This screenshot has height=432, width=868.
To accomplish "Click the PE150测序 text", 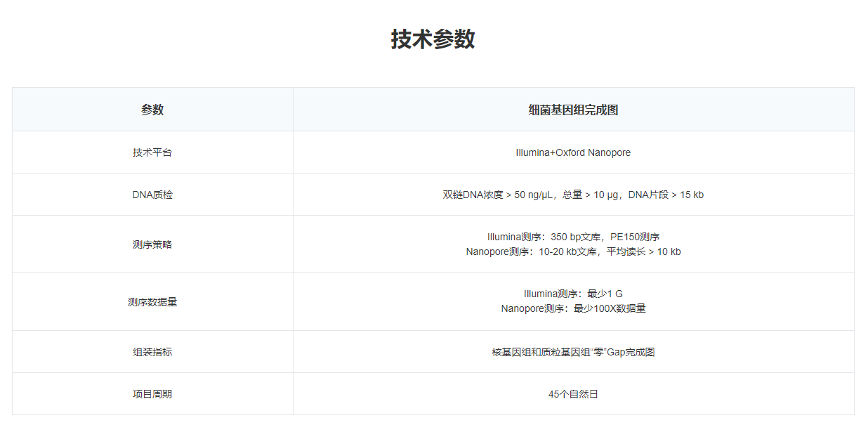I will [635, 237].
